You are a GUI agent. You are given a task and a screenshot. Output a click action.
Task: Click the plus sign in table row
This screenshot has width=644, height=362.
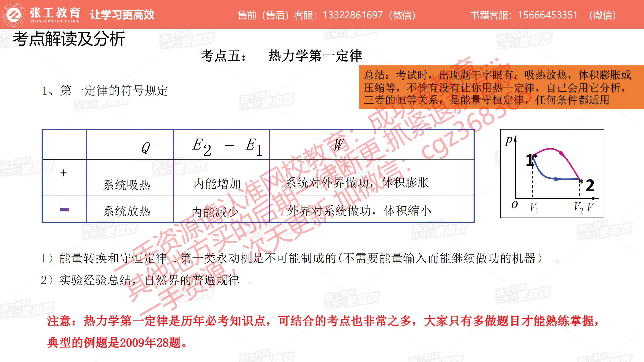click(x=63, y=173)
